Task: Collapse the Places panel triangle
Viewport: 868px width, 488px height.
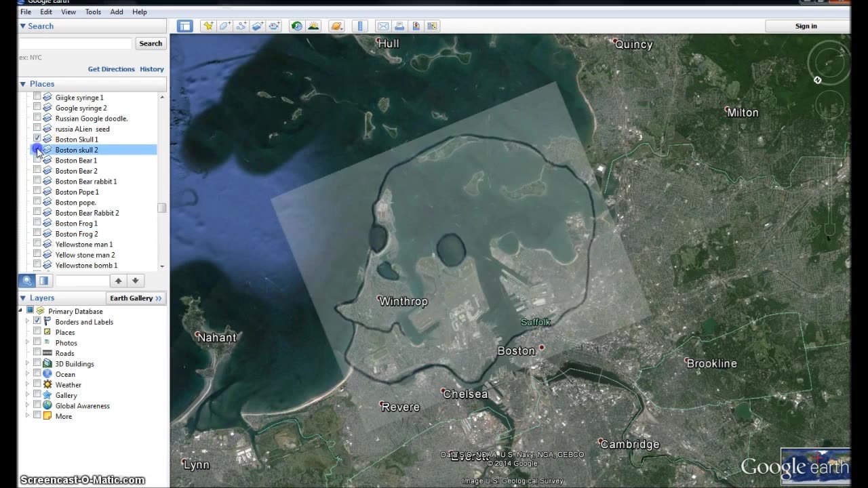Action: (x=22, y=84)
